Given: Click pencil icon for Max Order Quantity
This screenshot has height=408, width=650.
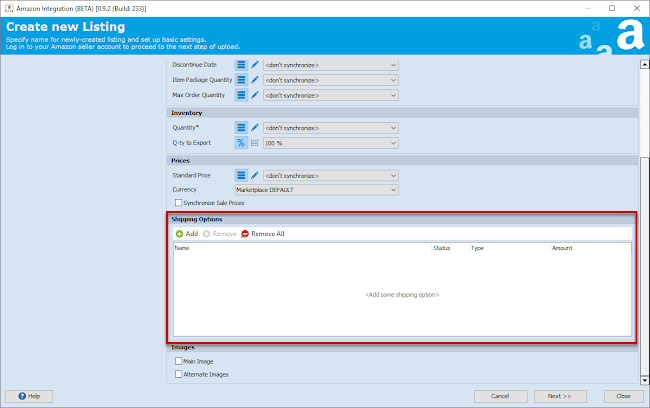Looking at the screenshot, I should point(255,95).
